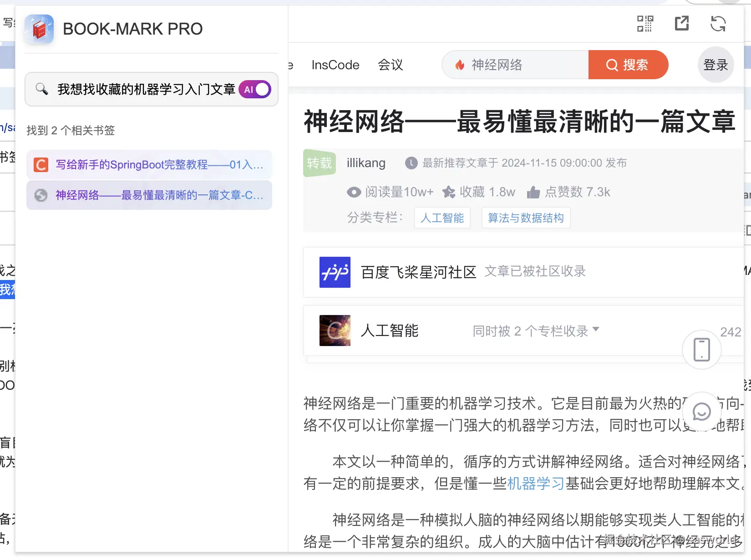Click the CSDN favicon on SpringBoot bookmark
751x560 pixels.
coord(41,164)
